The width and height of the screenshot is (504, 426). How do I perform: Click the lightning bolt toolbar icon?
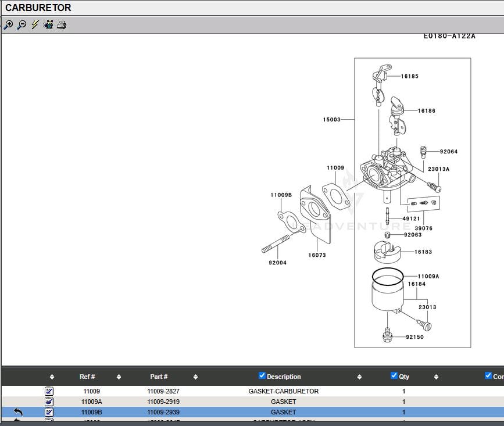pos(35,25)
